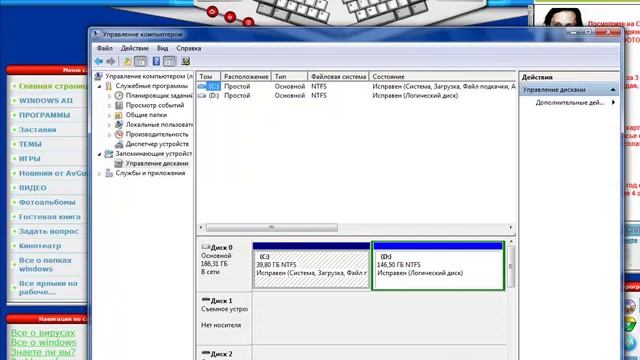Image resolution: width=640 pixels, height=360 pixels.
Task: Click the Forward arrow toolbar icon
Action: [111, 61]
